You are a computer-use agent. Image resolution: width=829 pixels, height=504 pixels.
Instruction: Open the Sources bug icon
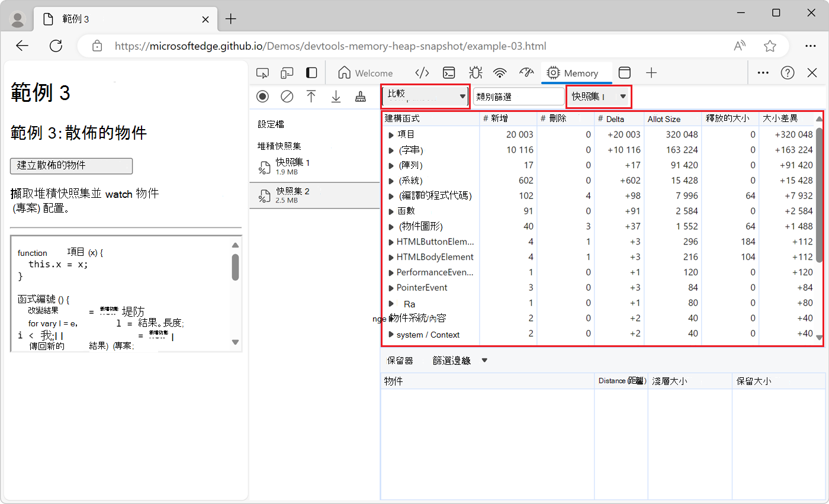click(x=475, y=73)
